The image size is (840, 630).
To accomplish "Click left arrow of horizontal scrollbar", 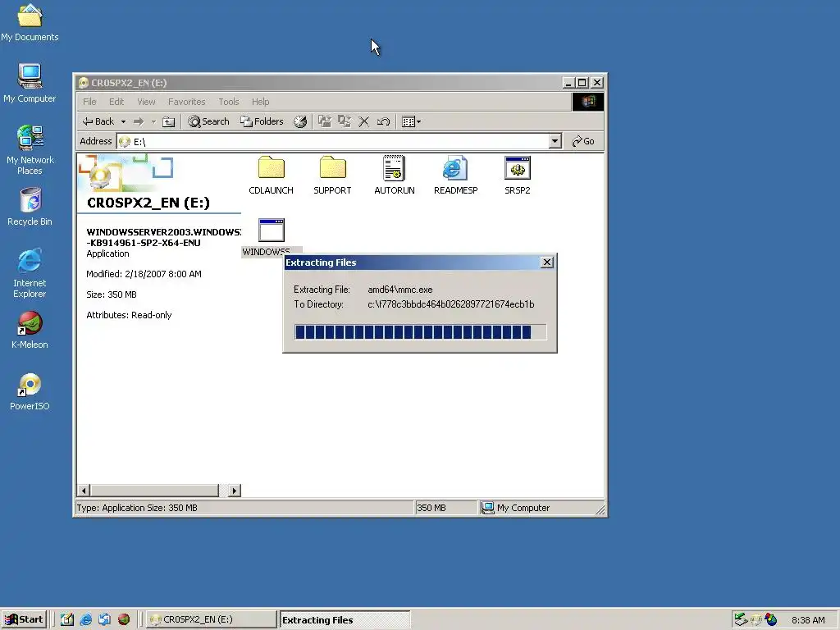I will click(84, 491).
